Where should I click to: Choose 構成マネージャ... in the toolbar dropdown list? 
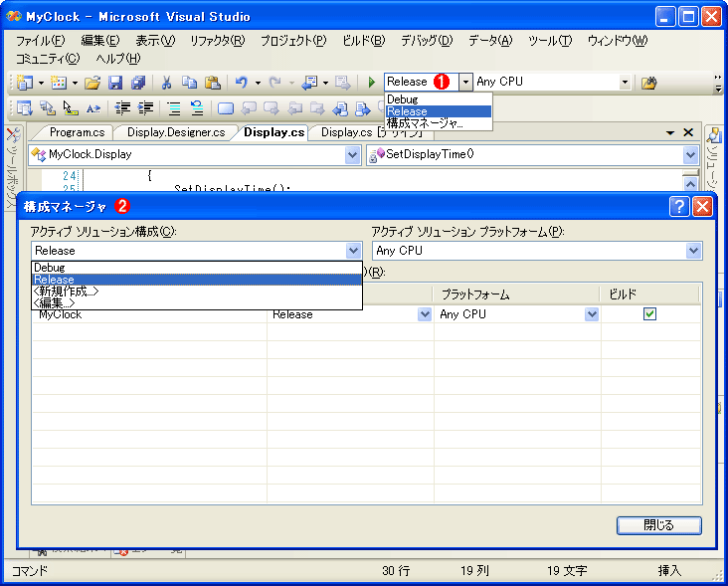439,123
